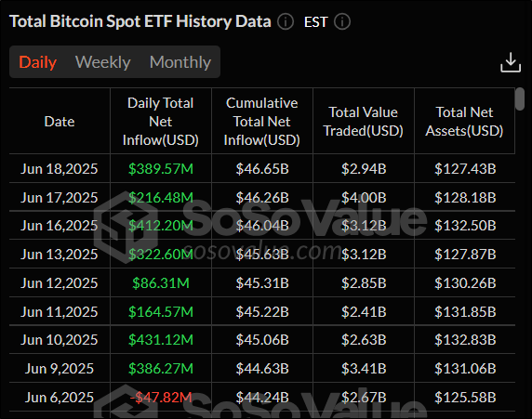Select the Jun 9,2025 date cell
Screen dimensions: 532x419
(x=60, y=369)
